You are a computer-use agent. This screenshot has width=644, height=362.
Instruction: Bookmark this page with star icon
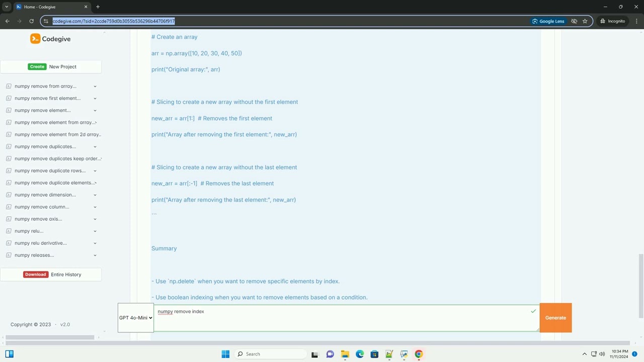click(x=585, y=21)
